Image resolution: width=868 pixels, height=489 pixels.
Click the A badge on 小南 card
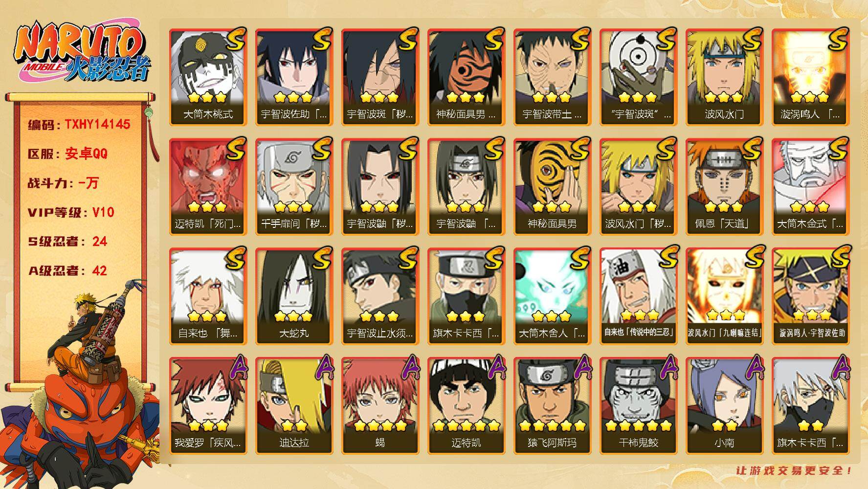tap(753, 368)
